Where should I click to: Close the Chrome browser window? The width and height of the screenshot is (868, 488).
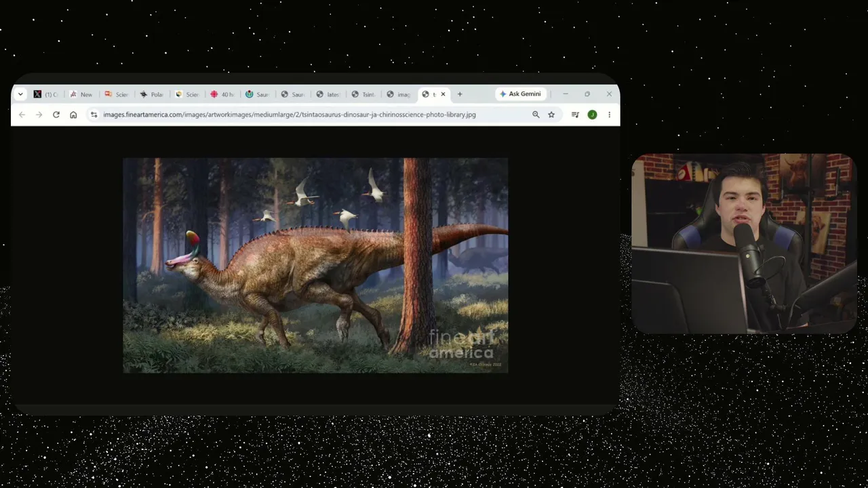(609, 94)
